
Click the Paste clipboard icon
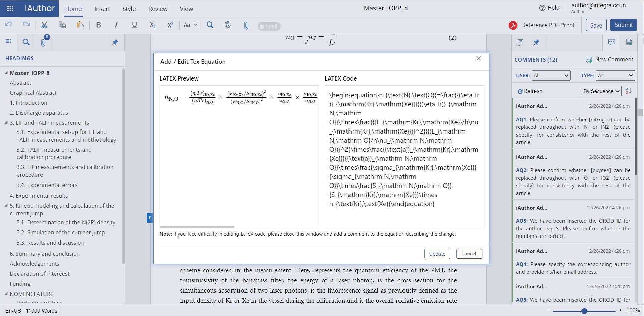tap(80, 25)
